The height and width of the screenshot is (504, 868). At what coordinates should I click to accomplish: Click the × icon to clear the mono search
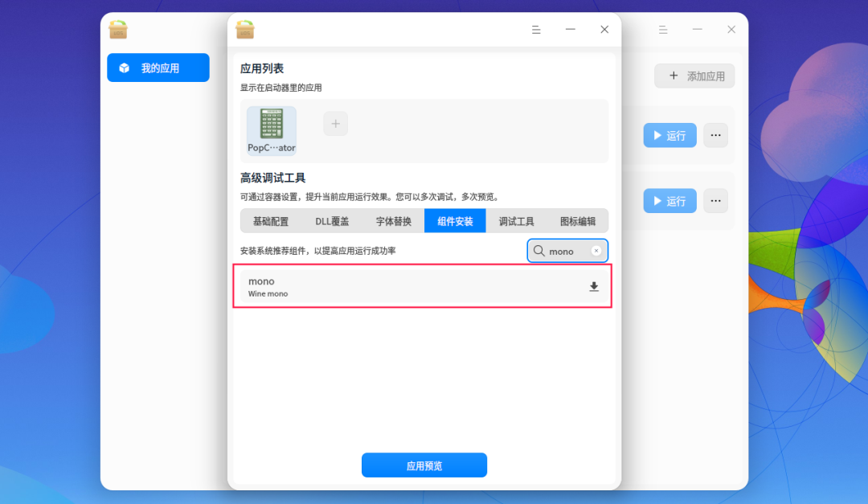(596, 250)
